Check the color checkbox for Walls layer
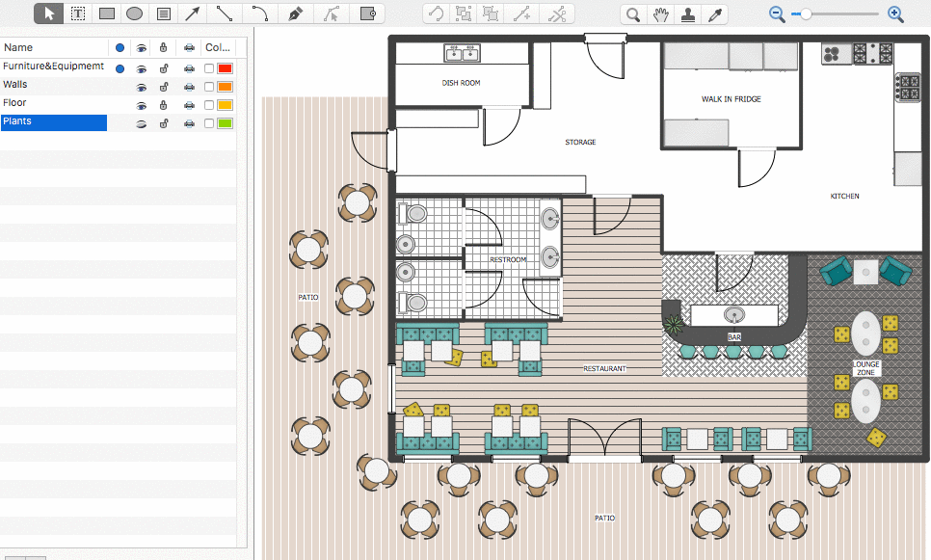Image resolution: width=931 pixels, height=560 pixels. [209, 87]
